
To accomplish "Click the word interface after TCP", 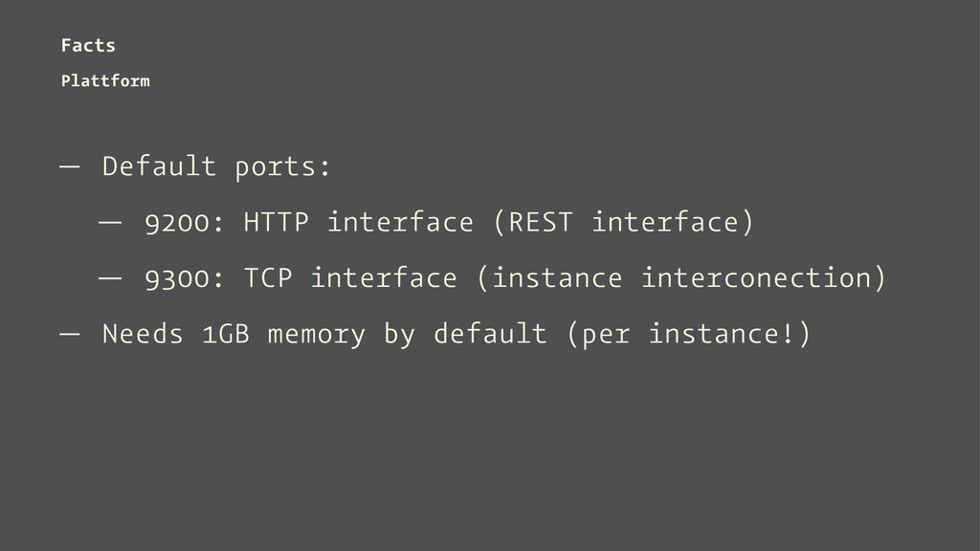I will [384, 278].
